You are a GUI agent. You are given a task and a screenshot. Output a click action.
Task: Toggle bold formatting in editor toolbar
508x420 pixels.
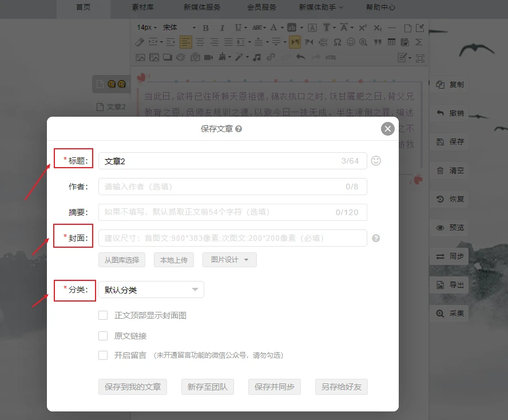coord(206,27)
